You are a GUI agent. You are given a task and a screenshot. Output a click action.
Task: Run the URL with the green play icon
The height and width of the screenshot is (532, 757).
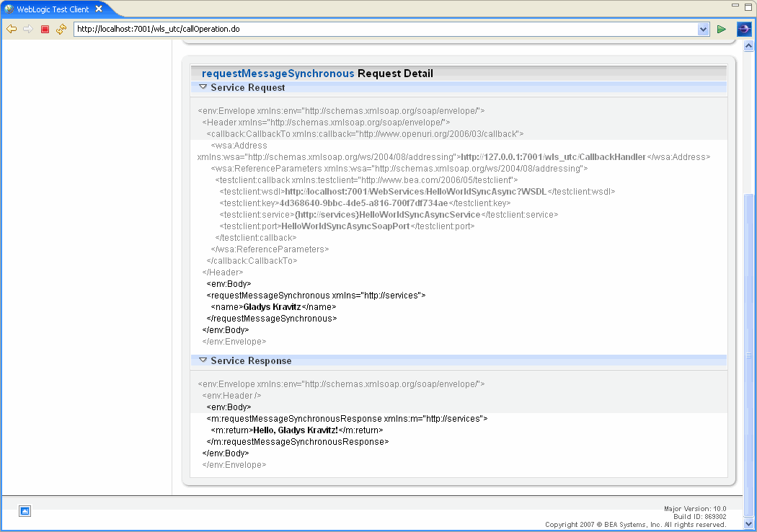(721, 29)
